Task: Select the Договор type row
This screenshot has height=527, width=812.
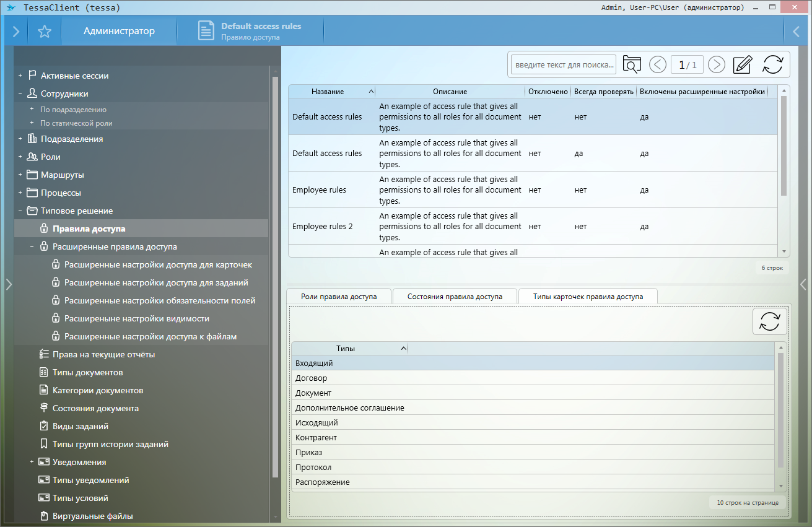Action: coord(533,378)
